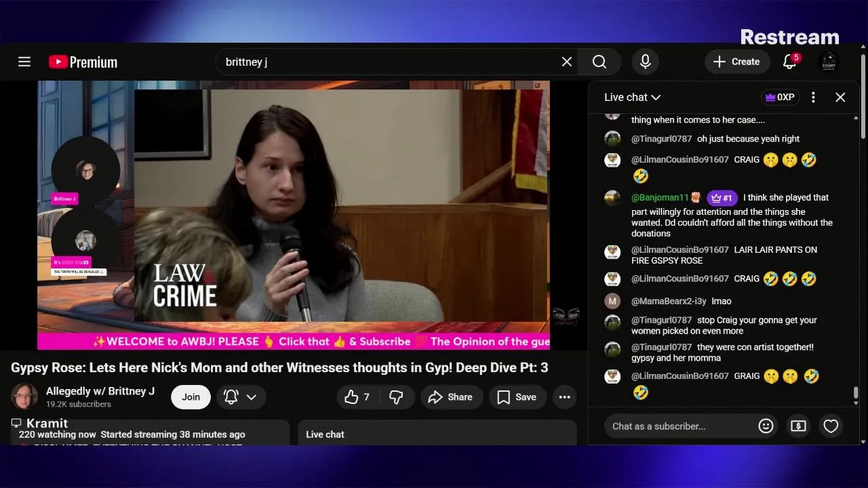The width and height of the screenshot is (868, 488).
Task: Click the video player area
Action: pyautogui.click(x=293, y=215)
